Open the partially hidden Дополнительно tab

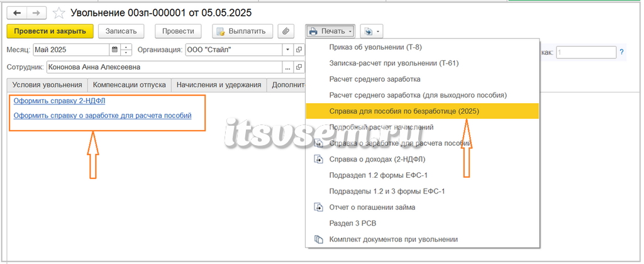coord(286,85)
